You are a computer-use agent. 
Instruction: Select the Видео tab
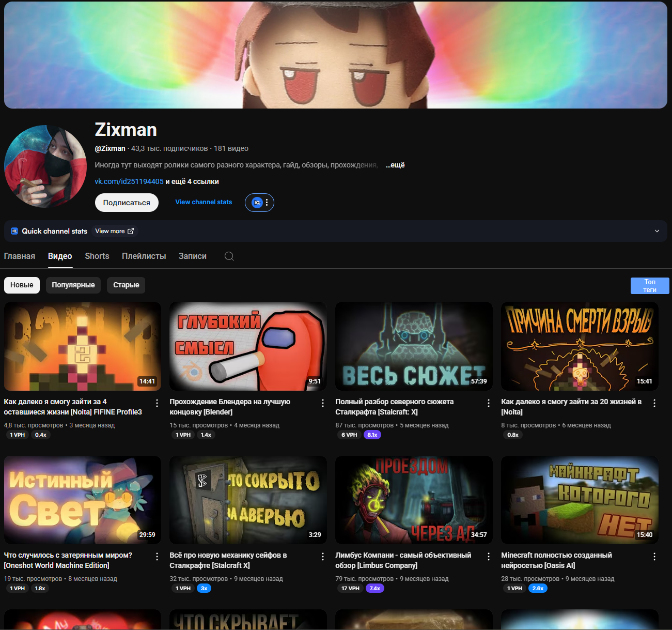pyautogui.click(x=60, y=256)
